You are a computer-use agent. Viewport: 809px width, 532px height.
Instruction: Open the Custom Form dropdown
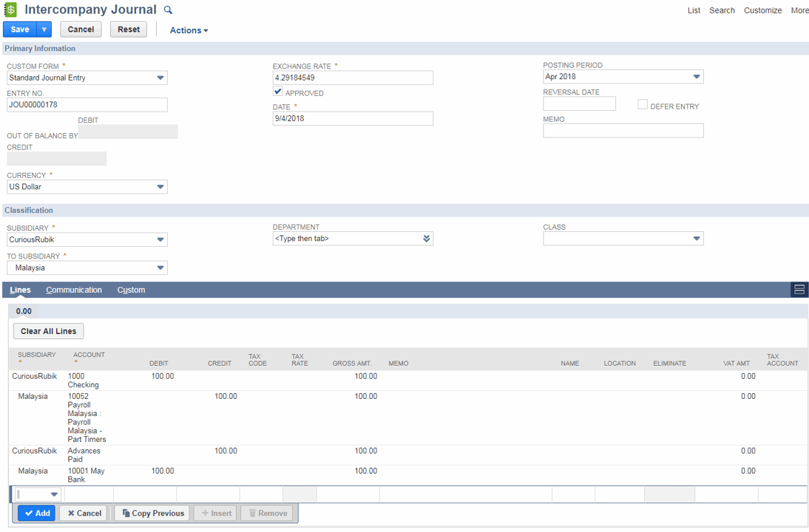pyautogui.click(x=160, y=78)
